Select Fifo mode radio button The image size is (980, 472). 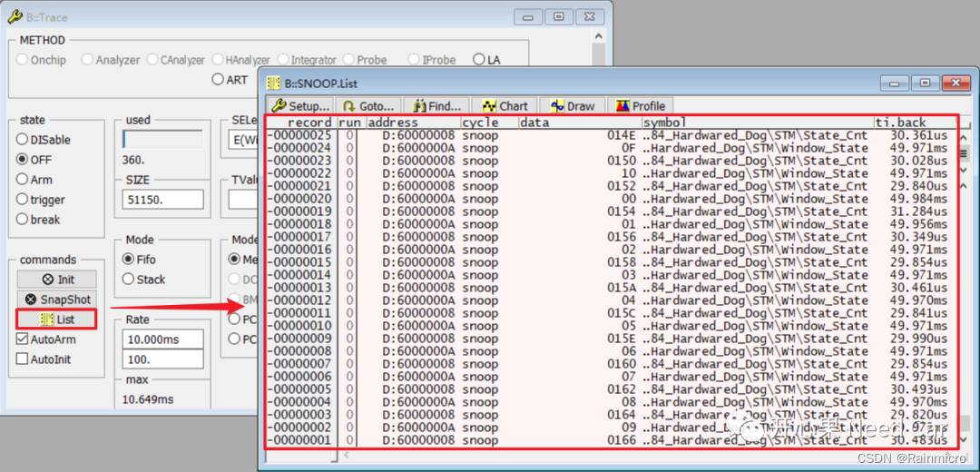point(139,259)
